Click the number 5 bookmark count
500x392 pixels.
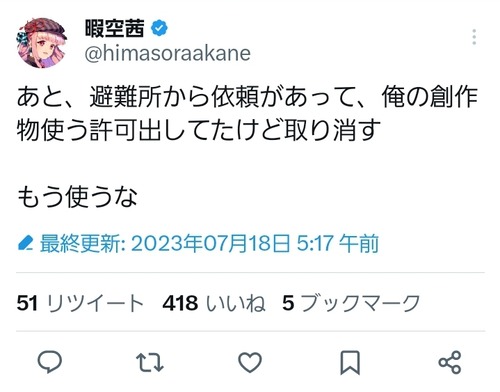point(288,303)
